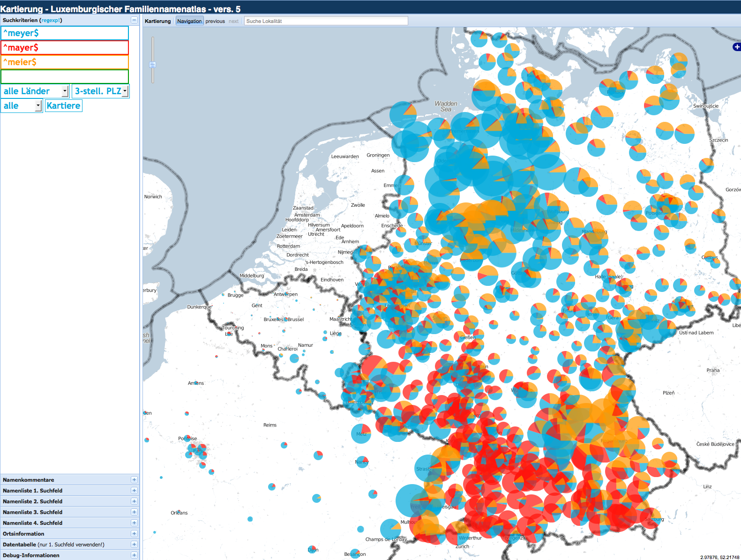This screenshot has height=560, width=741.
Task: Open the blue plus layer switcher on map
Action: tap(736, 47)
